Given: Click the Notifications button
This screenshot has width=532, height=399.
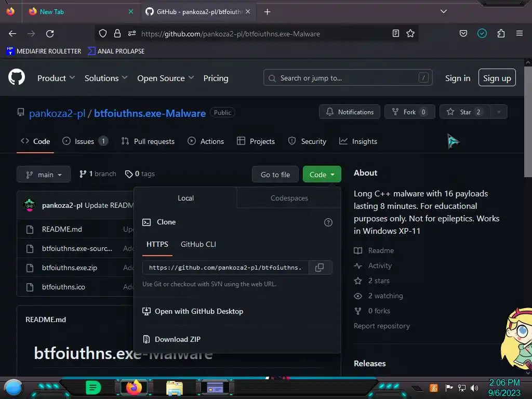Looking at the screenshot, I should pyautogui.click(x=350, y=112).
